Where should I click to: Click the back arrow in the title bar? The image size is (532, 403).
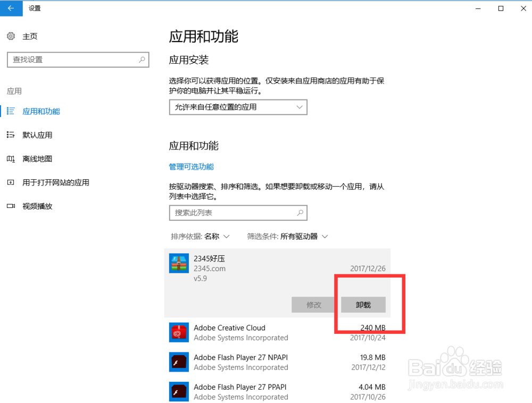[11, 9]
